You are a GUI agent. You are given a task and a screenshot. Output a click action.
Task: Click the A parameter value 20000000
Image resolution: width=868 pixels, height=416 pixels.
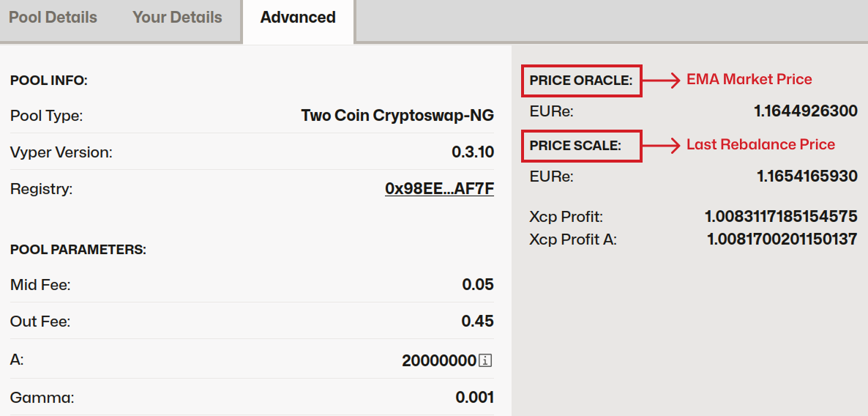tap(439, 361)
